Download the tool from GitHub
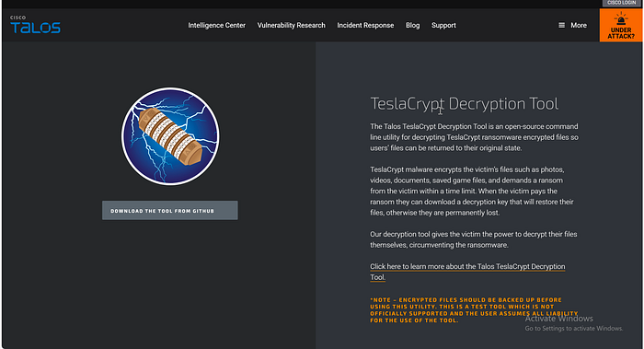The height and width of the screenshot is (349, 644). pos(170,211)
